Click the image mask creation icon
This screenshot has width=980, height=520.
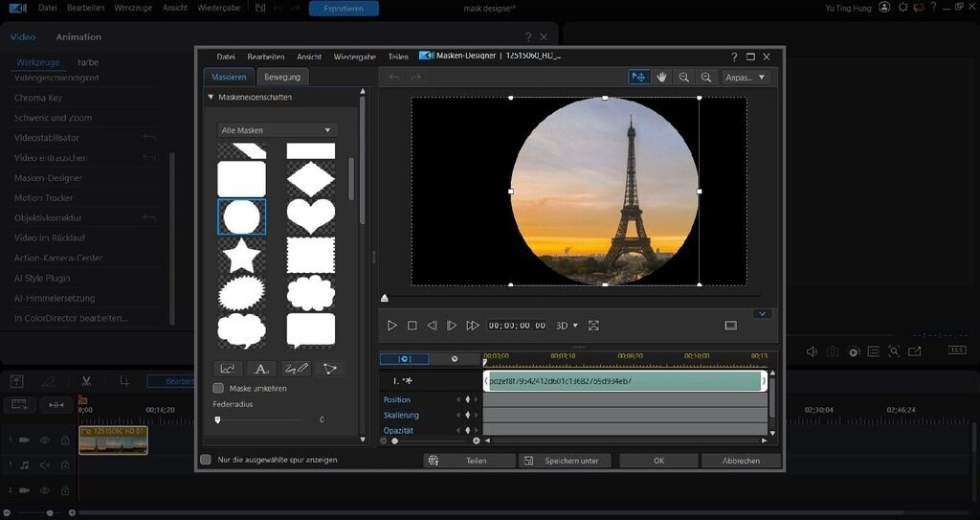point(228,369)
